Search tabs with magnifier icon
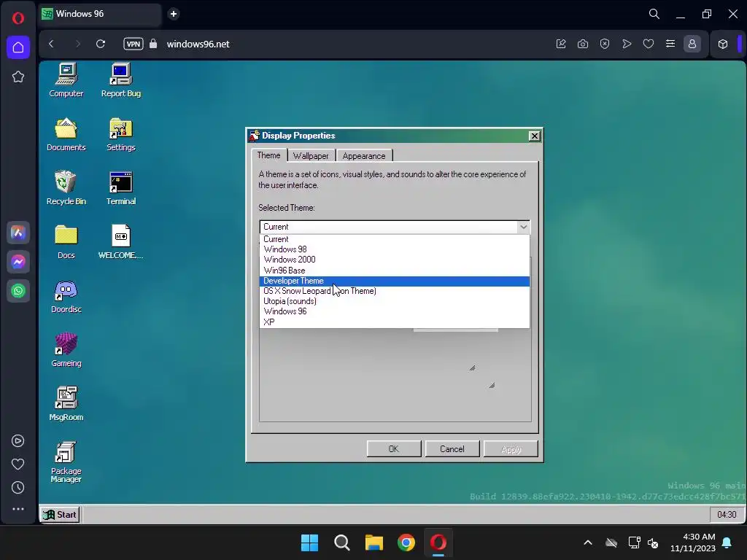This screenshot has height=560, width=747. coord(654,14)
